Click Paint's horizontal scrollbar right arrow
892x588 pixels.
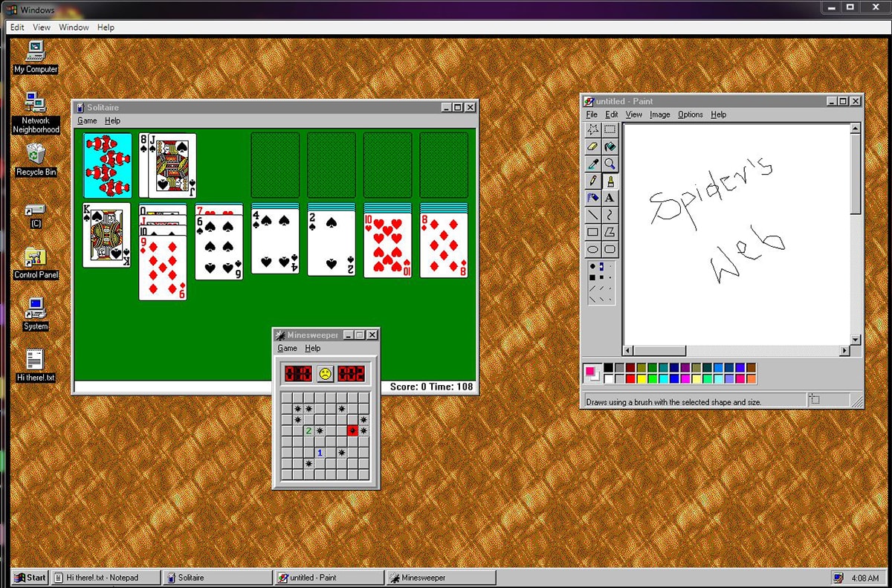tap(844, 350)
